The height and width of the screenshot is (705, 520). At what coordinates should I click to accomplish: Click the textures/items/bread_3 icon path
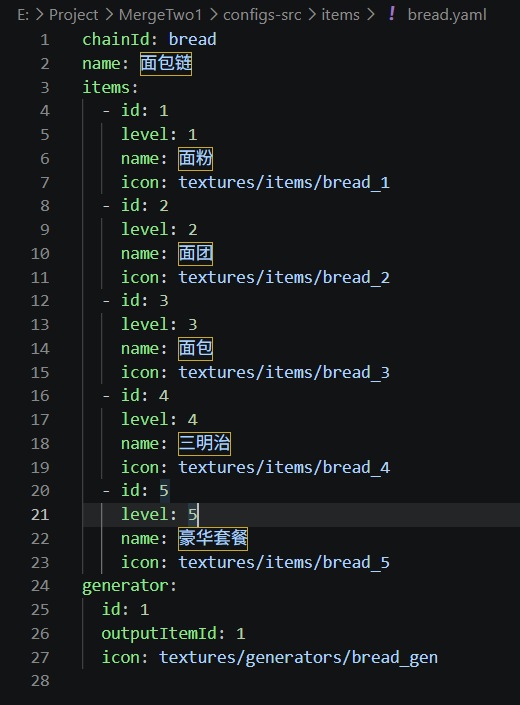284,372
